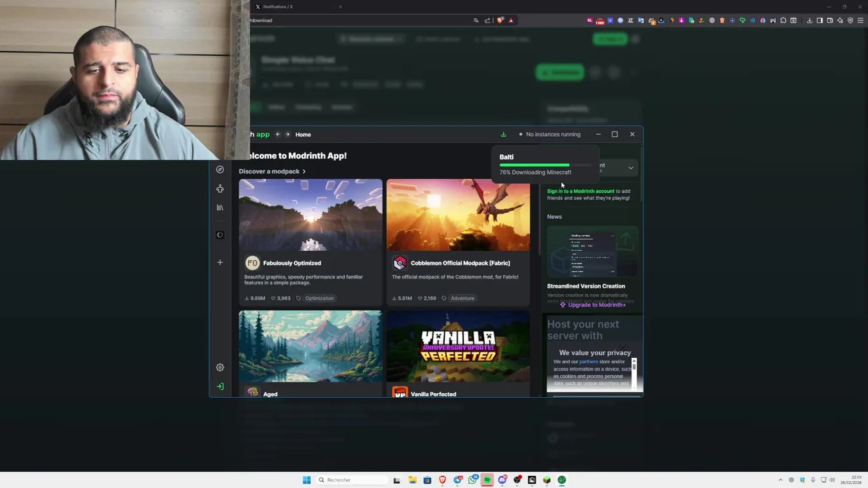868x488 pixels.
Task: Click the Minecraft block icon in the taskbar
Action: click(547, 480)
